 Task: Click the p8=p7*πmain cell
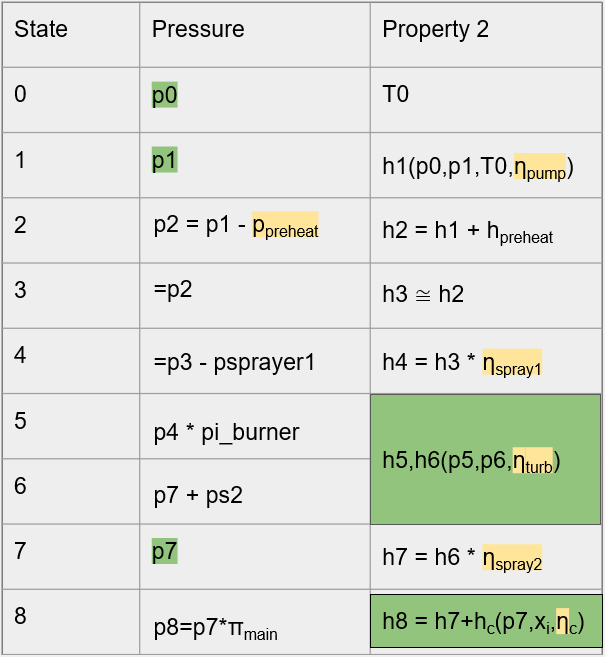click(x=255, y=622)
